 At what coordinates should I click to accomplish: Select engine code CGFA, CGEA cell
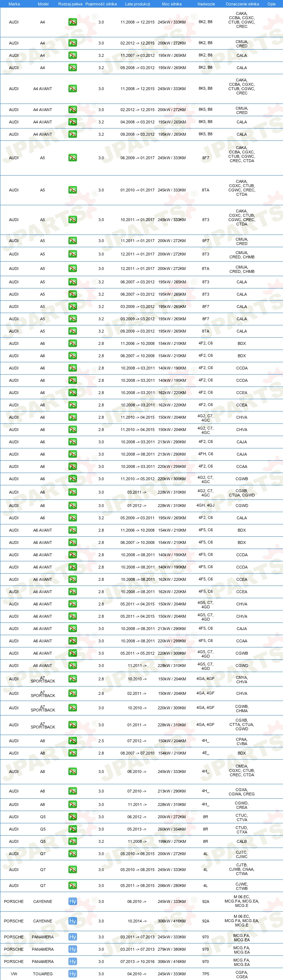(x=241, y=974)
